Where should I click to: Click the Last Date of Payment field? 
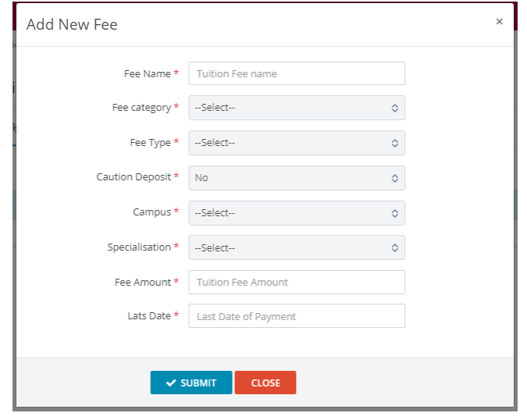coord(297,316)
